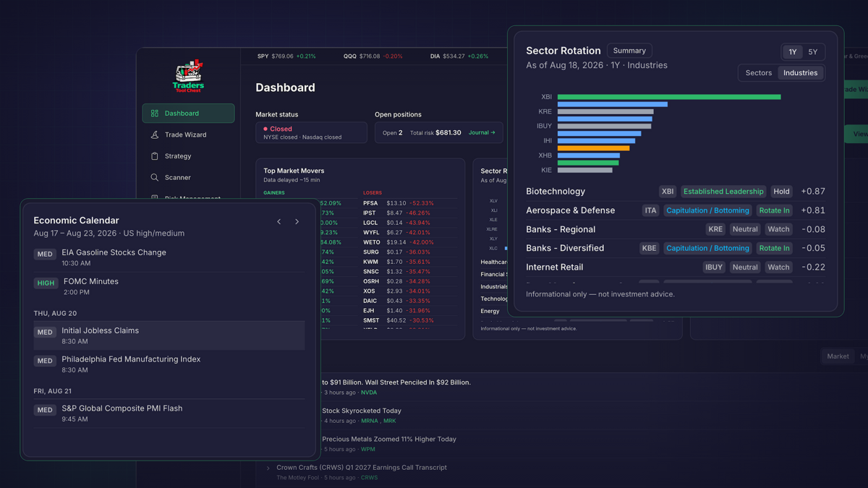The width and height of the screenshot is (868, 488).
Task: Open the Scanner menu item
Action: coord(188,177)
